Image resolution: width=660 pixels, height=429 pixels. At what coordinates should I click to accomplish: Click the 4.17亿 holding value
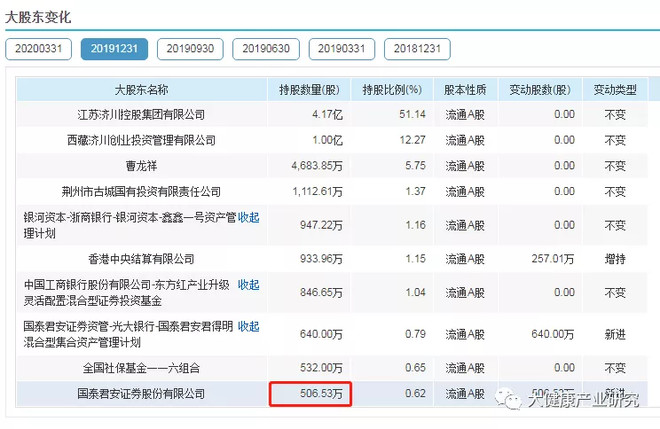coord(327,115)
